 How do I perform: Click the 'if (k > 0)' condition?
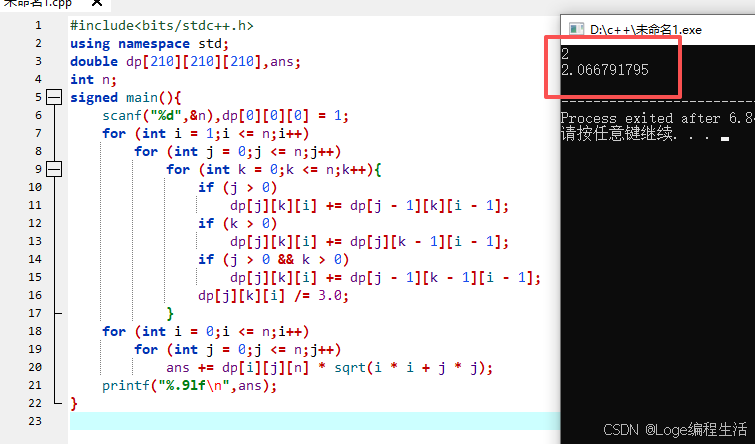[237, 223]
